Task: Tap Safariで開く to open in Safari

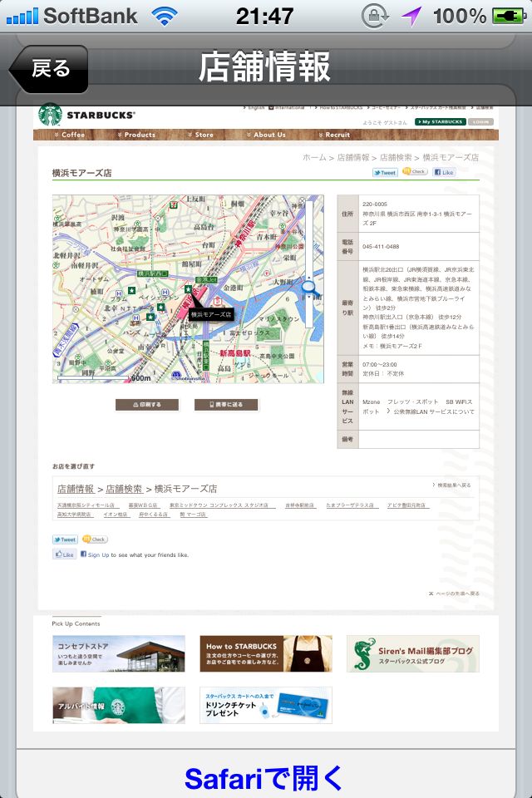Action: (x=264, y=778)
